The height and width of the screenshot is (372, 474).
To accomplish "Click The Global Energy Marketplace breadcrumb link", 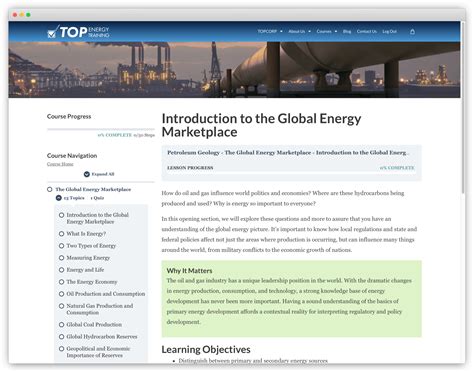I will click(x=268, y=153).
